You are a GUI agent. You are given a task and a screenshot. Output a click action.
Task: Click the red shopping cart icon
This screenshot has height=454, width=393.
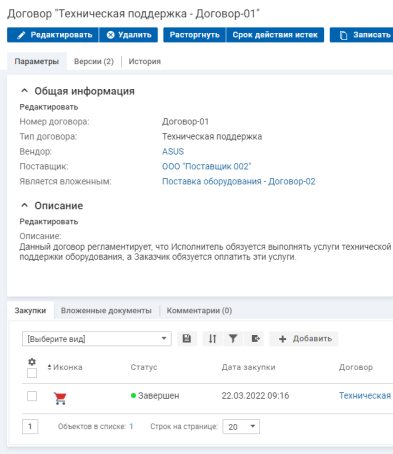(60, 398)
